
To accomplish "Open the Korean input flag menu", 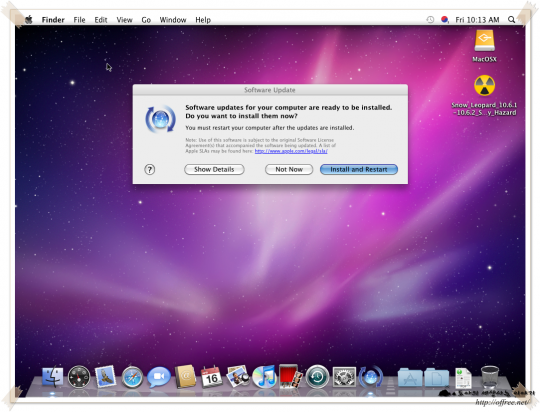I will pyautogui.click(x=445, y=20).
